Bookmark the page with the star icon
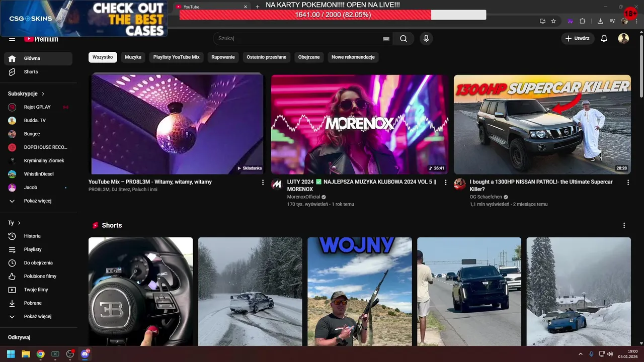 (553, 21)
